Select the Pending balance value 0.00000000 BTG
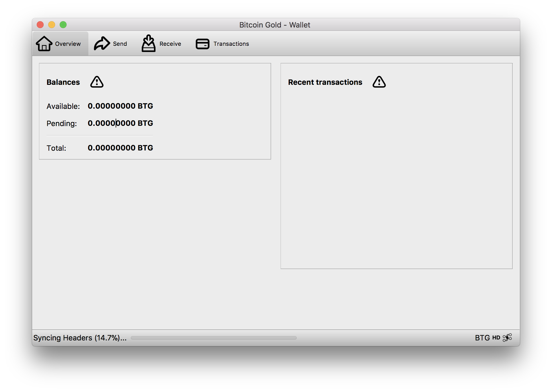The width and height of the screenshot is (552, 392). pyautogui.click(x=120, y=123)
